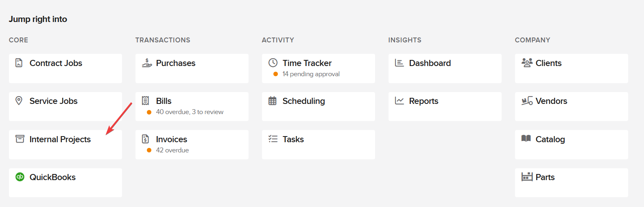Click the Catalog open book icon
Screen dimensions: 644x207
click(526, 139)
